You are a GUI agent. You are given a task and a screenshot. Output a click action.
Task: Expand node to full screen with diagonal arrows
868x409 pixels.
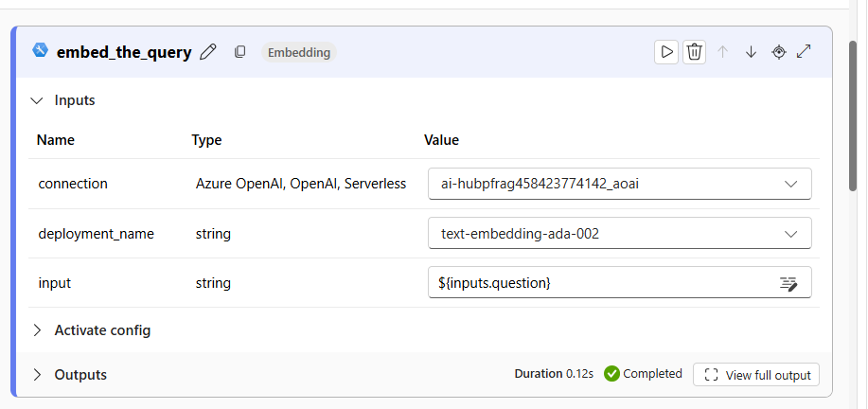point(804,51)
